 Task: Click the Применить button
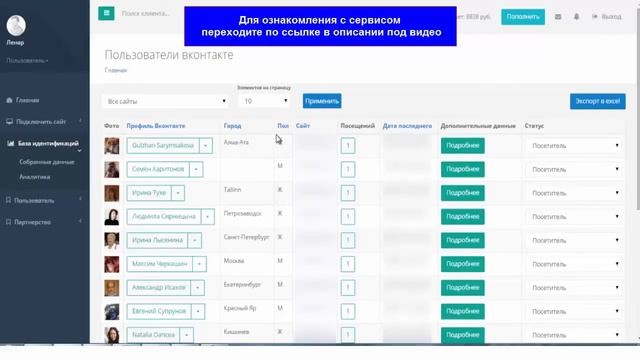(322, 101)
